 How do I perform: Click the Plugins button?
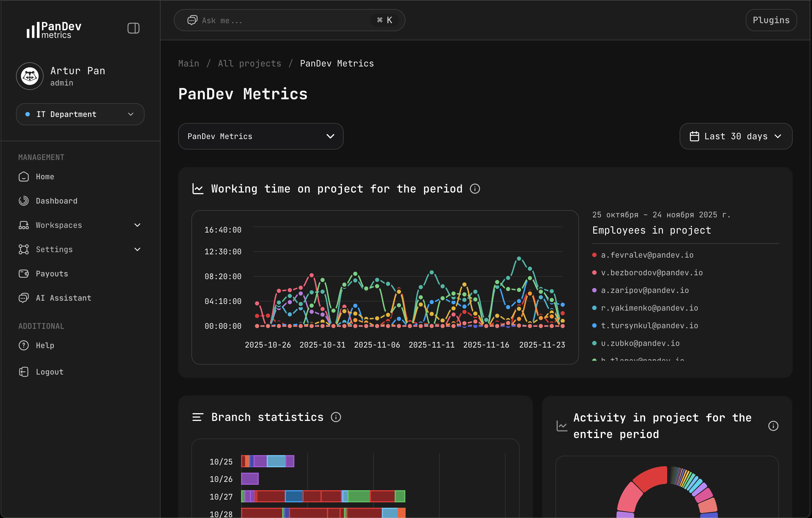coord(771,20)
